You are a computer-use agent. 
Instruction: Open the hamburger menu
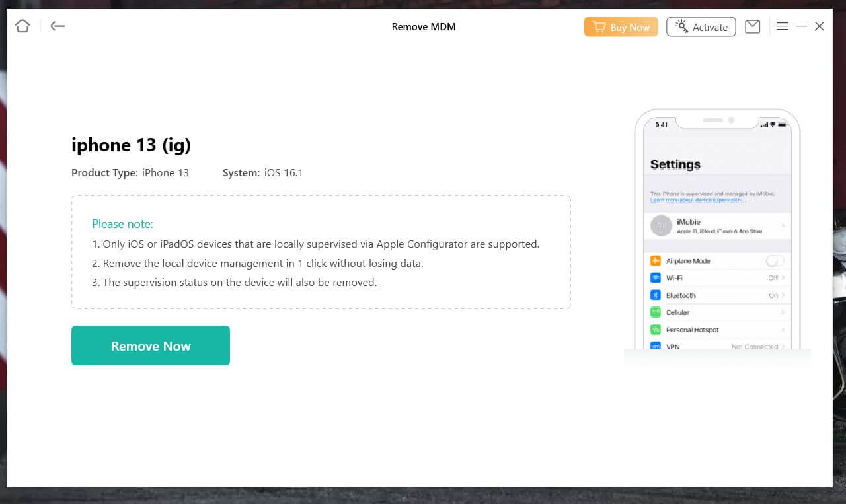point(782,26)
